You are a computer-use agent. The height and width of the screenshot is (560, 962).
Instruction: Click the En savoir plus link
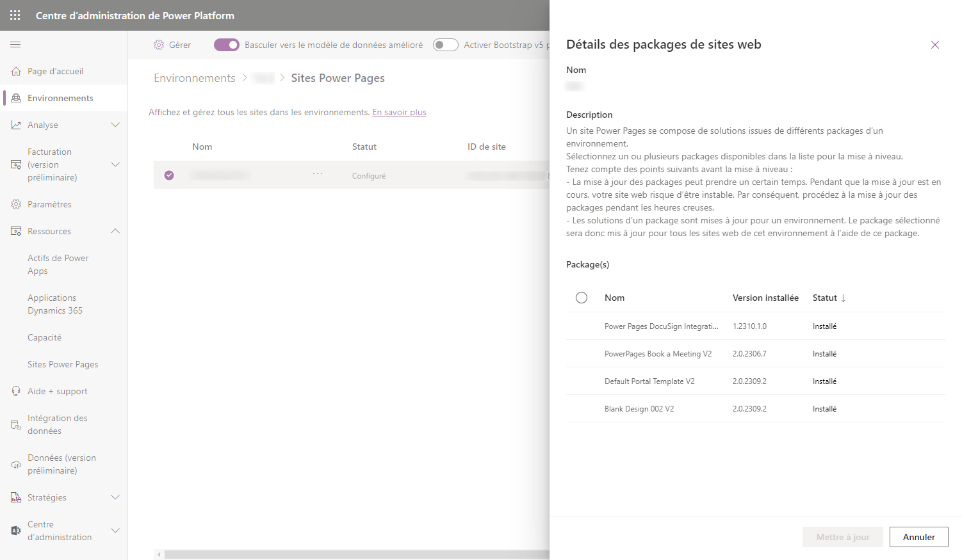tap(399, 111)
